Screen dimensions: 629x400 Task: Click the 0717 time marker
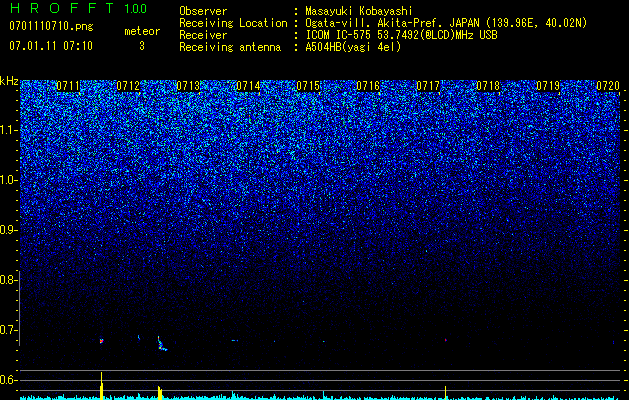(x=428, y=86)
